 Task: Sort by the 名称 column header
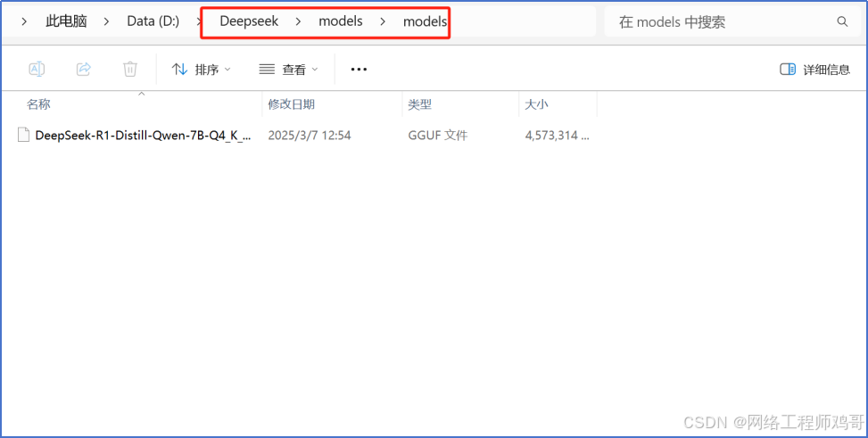(x=132, y=104)
